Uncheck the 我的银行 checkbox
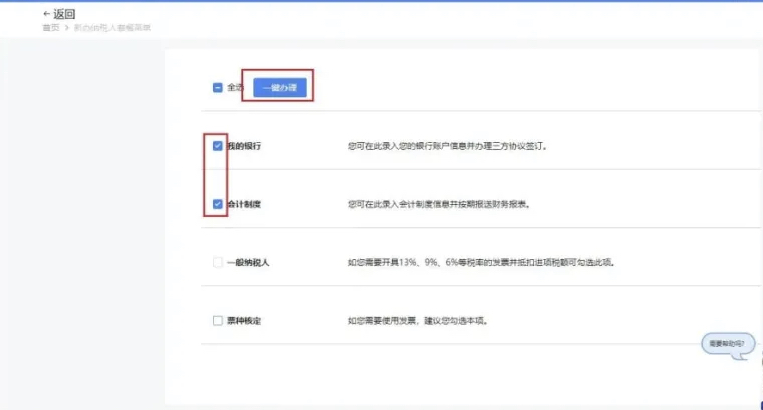 pyautogui.click(x=217, y=146)
